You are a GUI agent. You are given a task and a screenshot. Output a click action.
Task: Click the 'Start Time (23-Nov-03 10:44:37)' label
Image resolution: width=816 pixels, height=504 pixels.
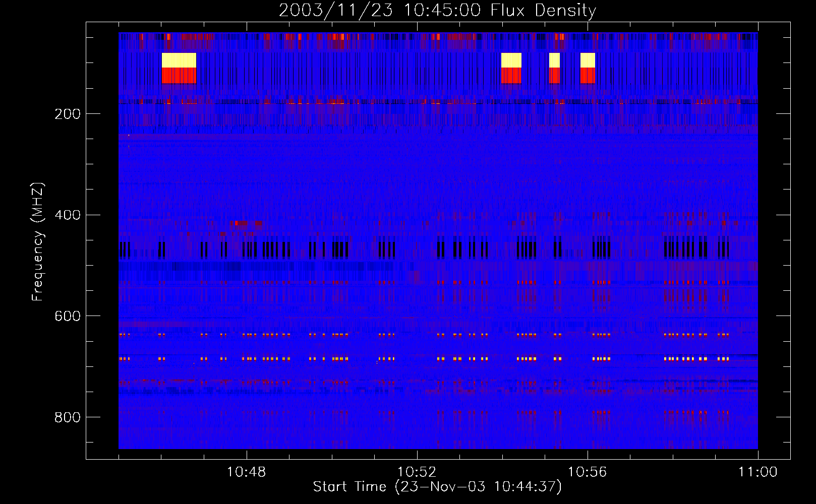click(437, 487)
